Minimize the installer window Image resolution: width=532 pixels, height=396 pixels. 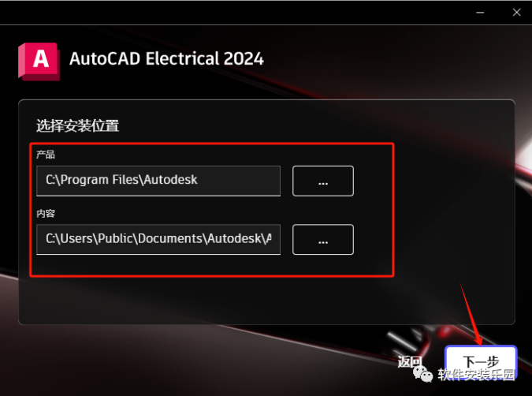[x=480, y=13]
